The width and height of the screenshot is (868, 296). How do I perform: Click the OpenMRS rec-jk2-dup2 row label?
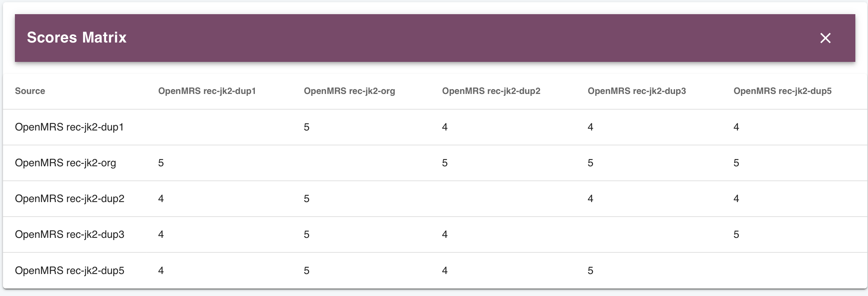(x=70, y=199)
